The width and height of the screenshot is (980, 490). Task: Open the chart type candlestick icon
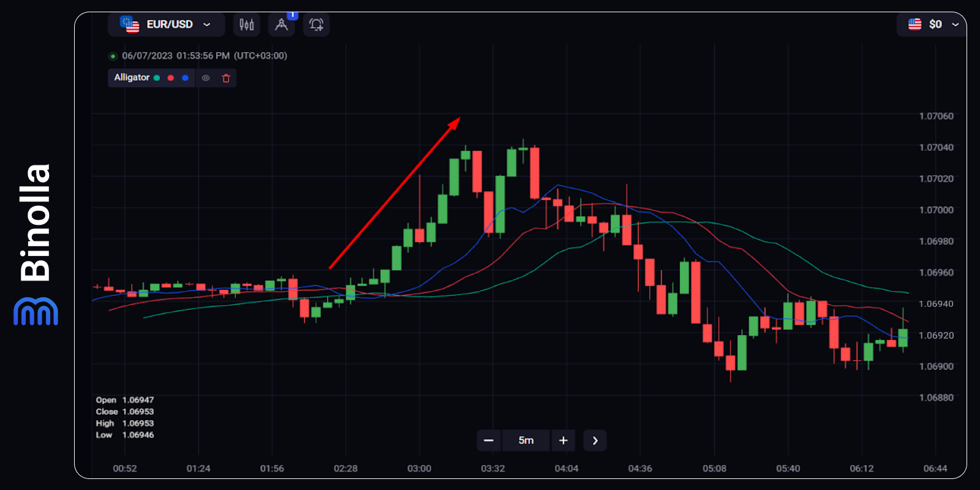(x=246, y=24)
